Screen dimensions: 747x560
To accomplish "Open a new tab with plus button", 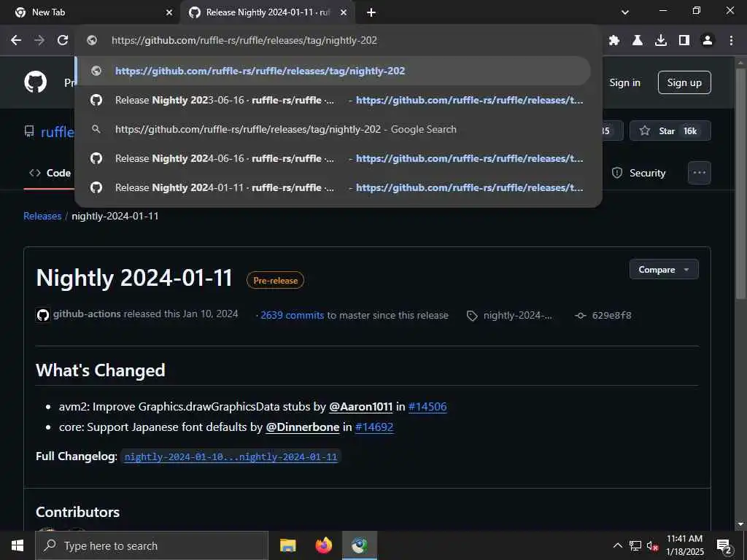I will [371, 13].
